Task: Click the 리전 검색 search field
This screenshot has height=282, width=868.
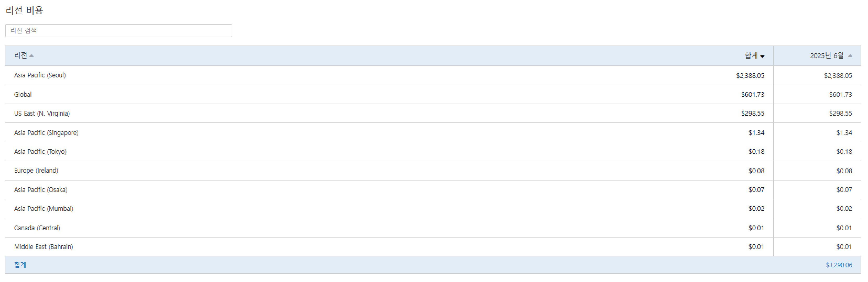Action: 118,31
